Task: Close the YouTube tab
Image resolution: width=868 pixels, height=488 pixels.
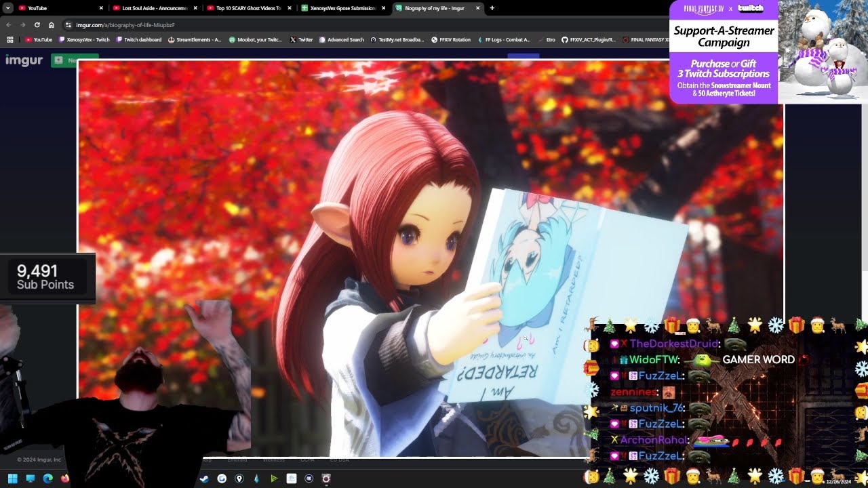Action: (102, 8)
